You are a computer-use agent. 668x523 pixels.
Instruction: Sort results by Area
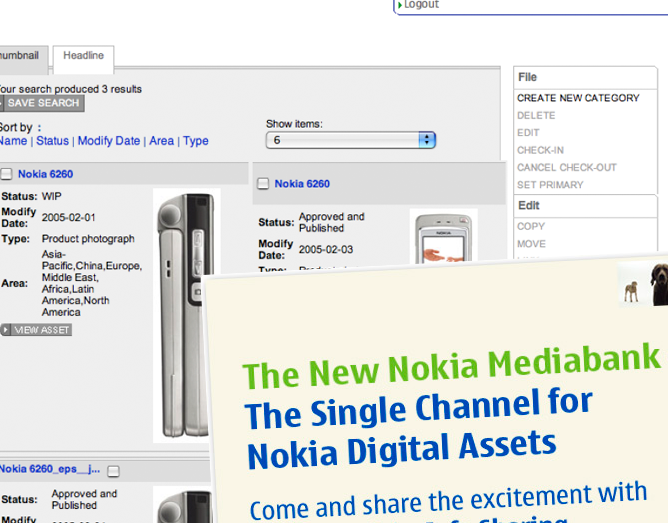click(x=161, y=141)
